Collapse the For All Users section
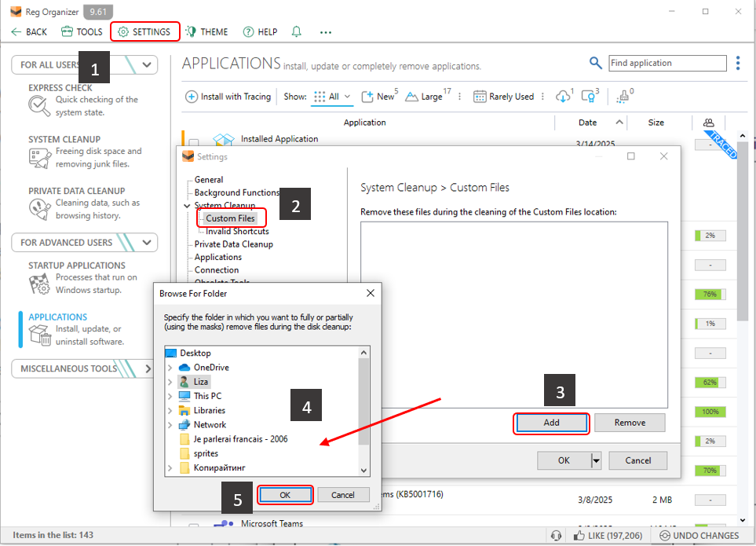This screenshot has width=756, height=546. click(147, 65)
